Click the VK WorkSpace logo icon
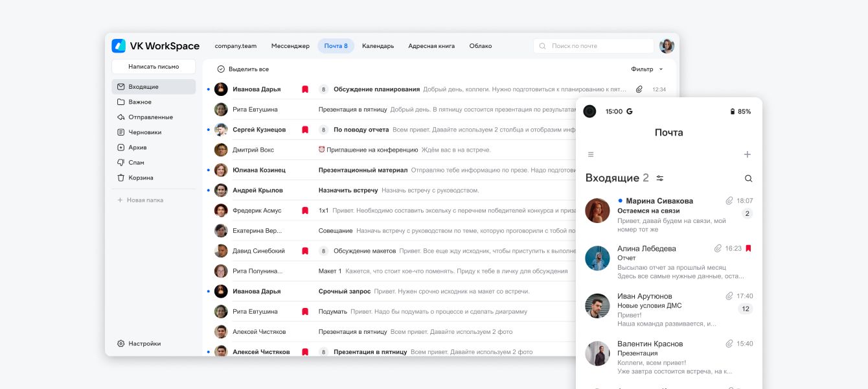Screen dimensions: 868x389 click(119, 46)
